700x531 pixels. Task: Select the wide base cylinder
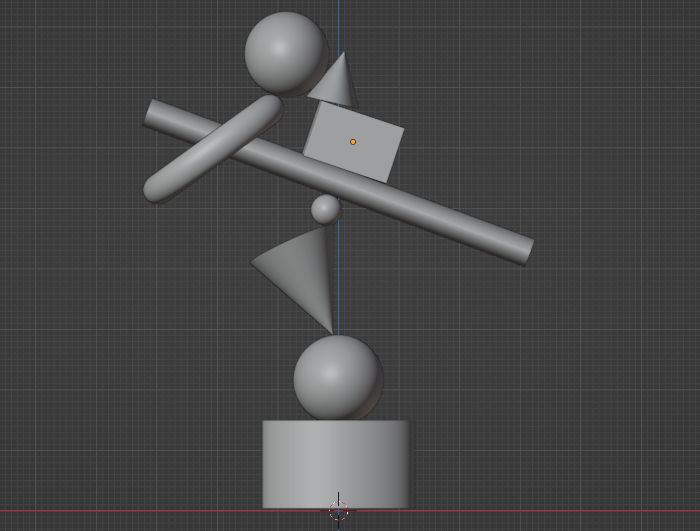point(336,464)
